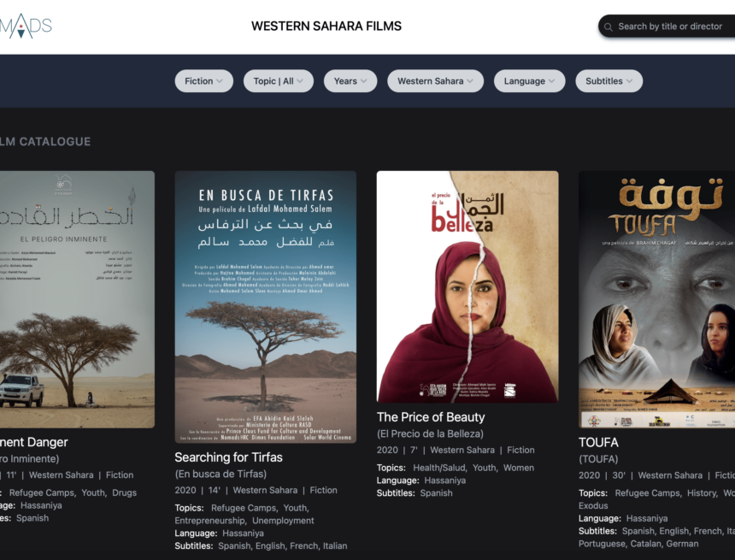This screenshot has height=560, width=735.
Task: Click the chevron arrow on the Years filter
Action: click(363, 81)
